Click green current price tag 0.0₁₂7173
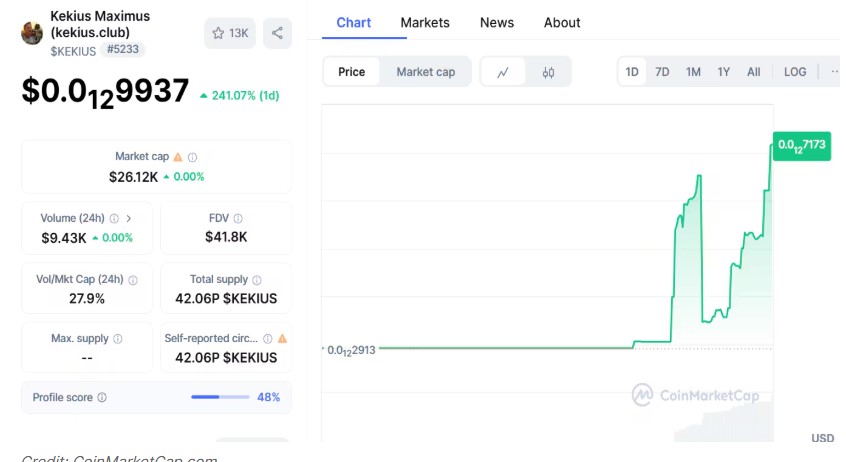This screenshot has height=462, width=846. pyautogui.click(x=802, y=146)
